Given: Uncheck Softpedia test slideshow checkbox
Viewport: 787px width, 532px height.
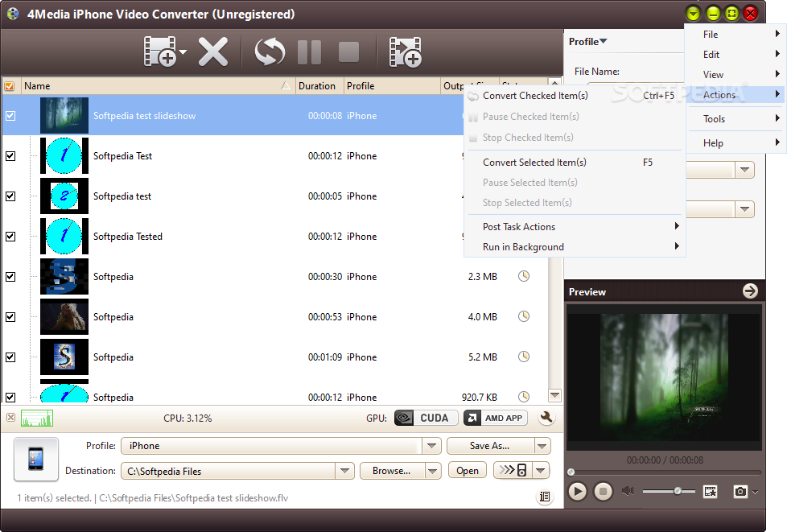Looking at the screenshot, I should (10, 115).
